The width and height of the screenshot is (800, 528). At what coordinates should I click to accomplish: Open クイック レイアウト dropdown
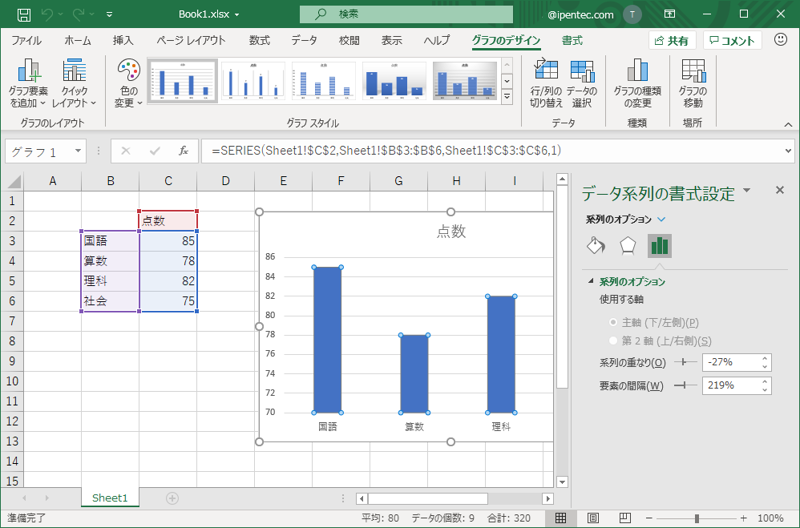pyautogui.click(x=74, y=83)
